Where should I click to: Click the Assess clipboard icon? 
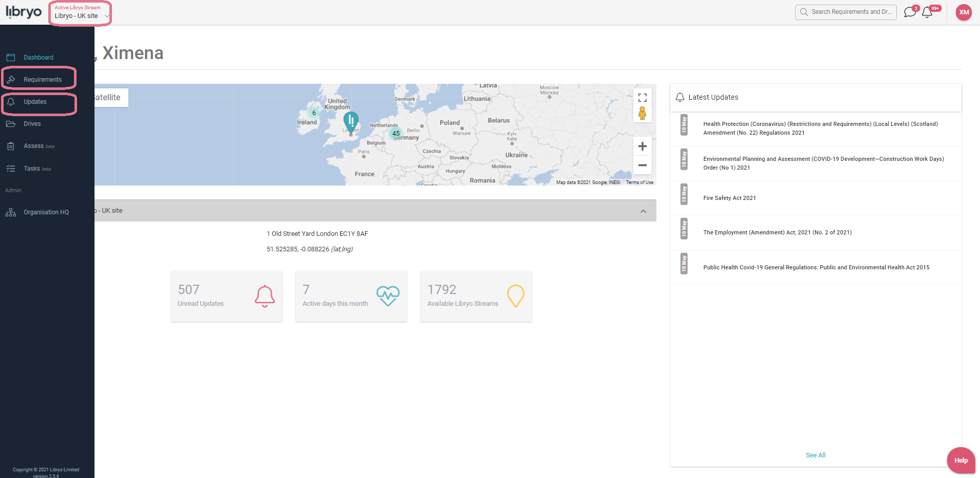coord(11,146)
